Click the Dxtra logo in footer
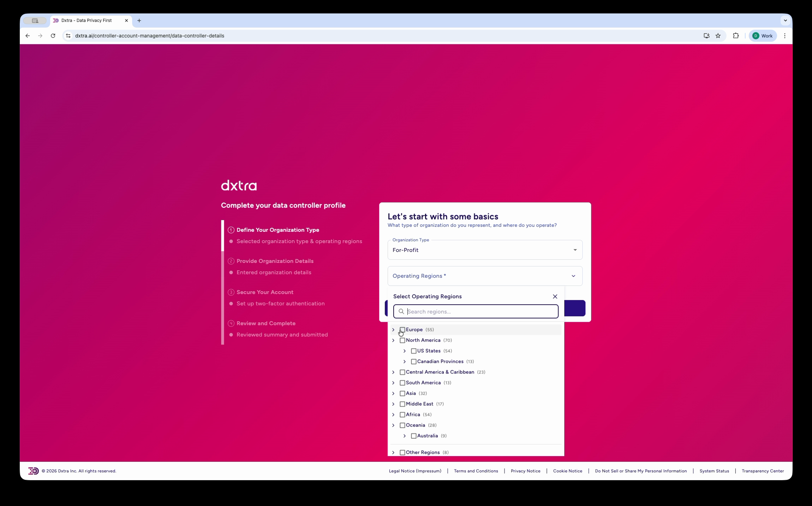The height and width of the screenshot is (506, 812). (x=34, y=471)
